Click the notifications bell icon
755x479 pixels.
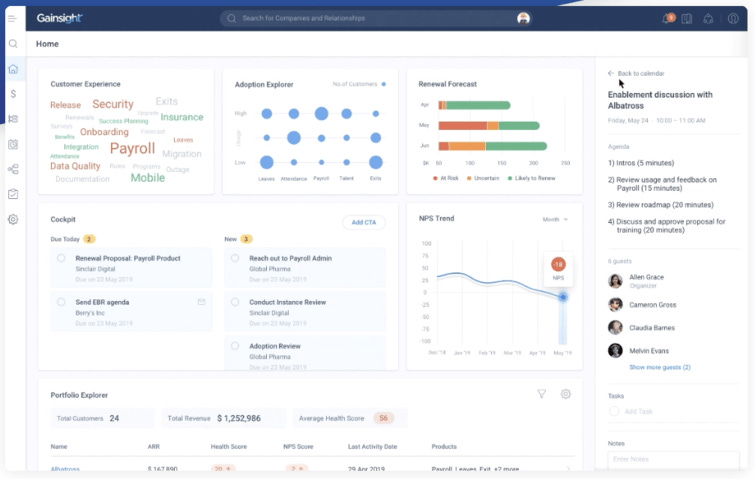pyautogui.click(x=667, y=19)
